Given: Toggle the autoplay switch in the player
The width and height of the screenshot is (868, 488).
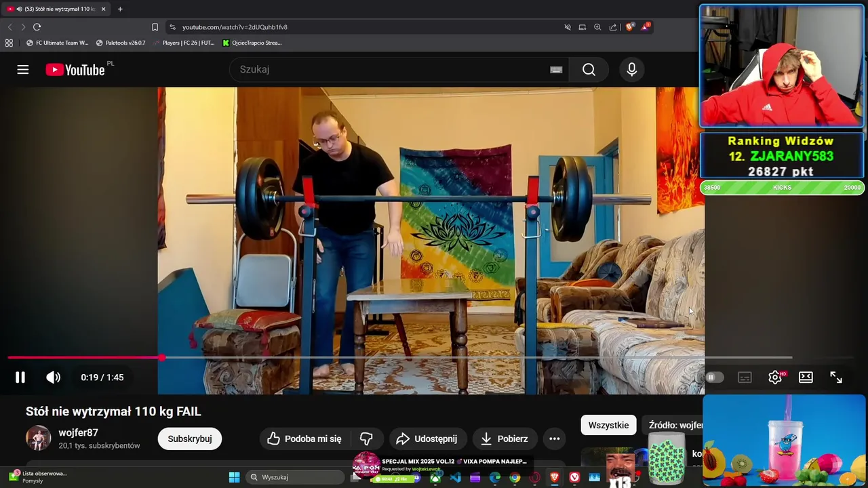Looking at the screenshot, I should (714, 378).
